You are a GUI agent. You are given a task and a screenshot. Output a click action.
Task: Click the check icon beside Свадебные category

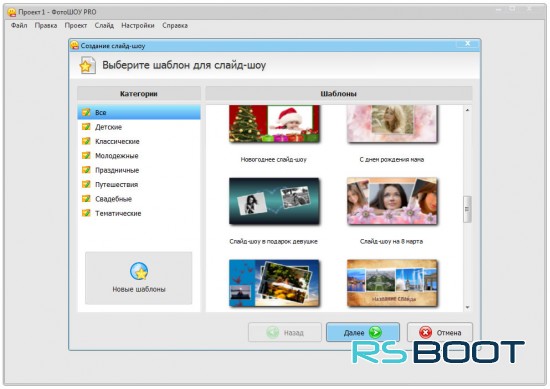86,199
